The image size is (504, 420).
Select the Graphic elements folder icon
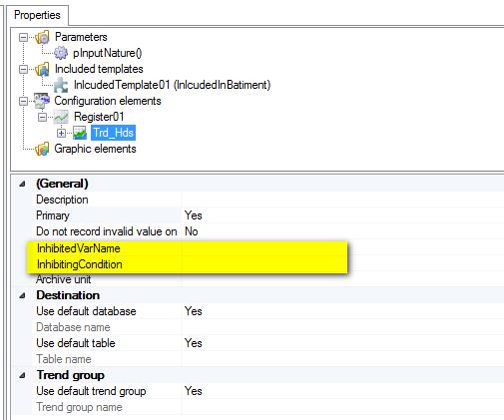(42, 149)
